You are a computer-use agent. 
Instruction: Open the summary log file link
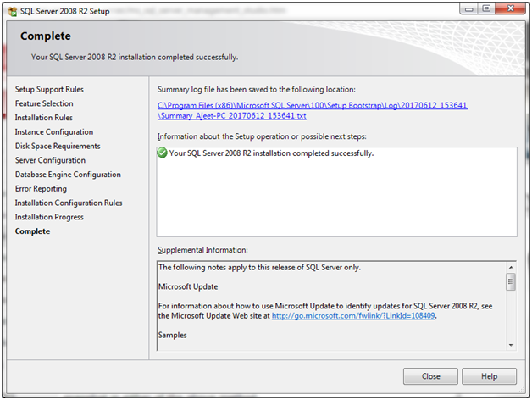click(x=312, y=110)
